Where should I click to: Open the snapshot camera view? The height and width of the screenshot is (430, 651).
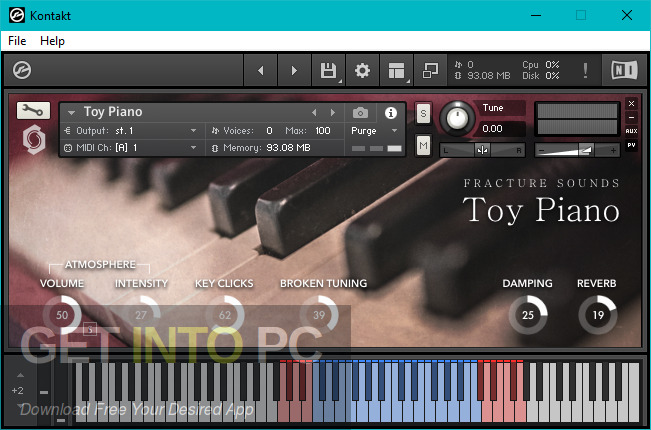tap(360, 112)
